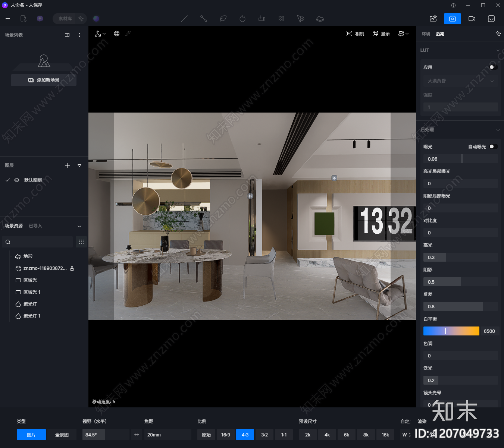Toggle grid view of scene resources
The width and height of the screenshot is (504, 448).
click(x=81, y=242)
